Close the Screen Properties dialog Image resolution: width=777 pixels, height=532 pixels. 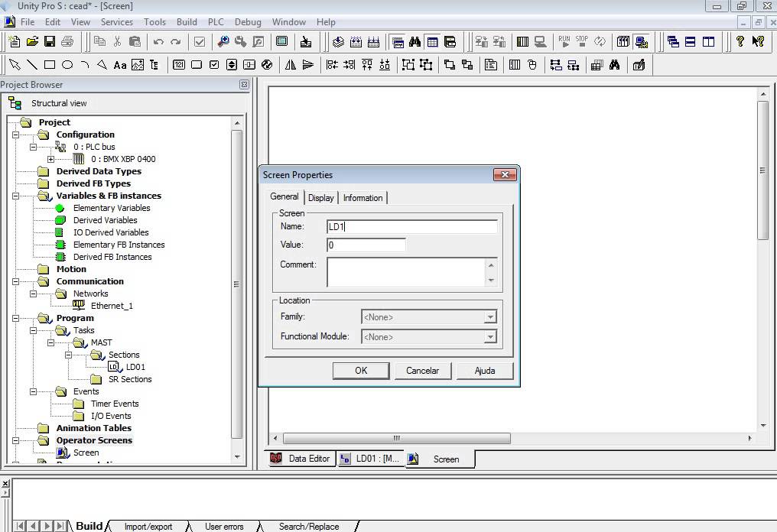pos(505,174)
